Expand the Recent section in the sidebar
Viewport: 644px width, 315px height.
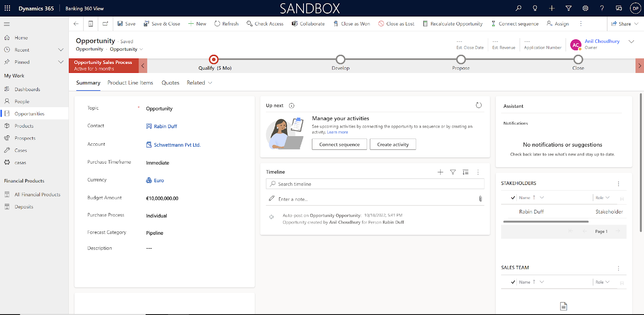pos(61,50)
